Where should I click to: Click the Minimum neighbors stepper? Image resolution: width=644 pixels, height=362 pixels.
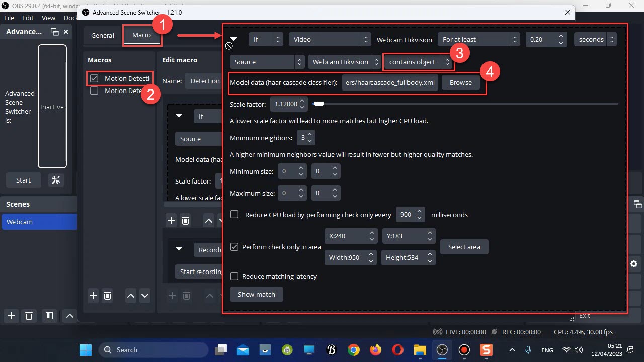coord(306,137)
